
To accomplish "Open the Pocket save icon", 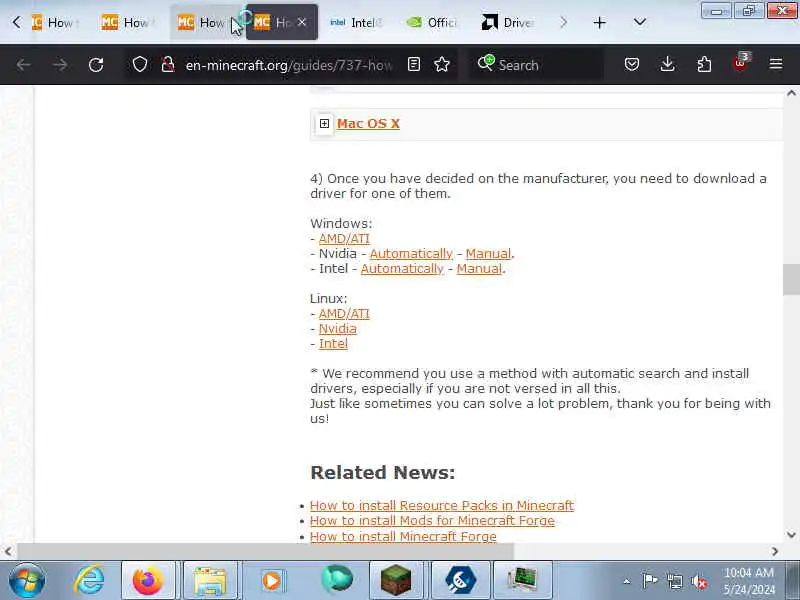I will pyautogui.click(x=632, y=64).
